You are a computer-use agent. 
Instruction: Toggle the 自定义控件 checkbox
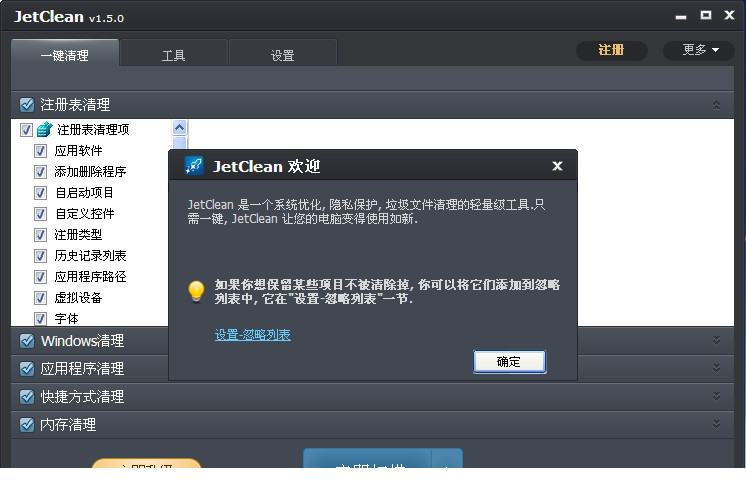40,214
